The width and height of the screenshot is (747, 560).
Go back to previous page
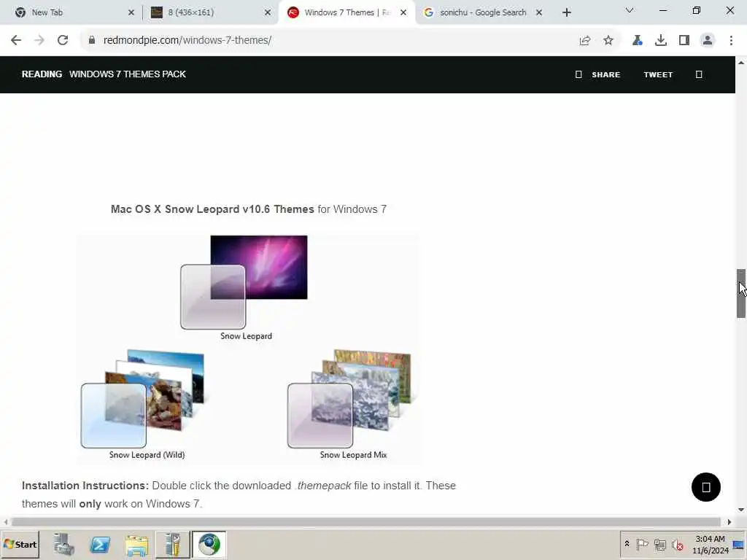click(x=16, y=40)
